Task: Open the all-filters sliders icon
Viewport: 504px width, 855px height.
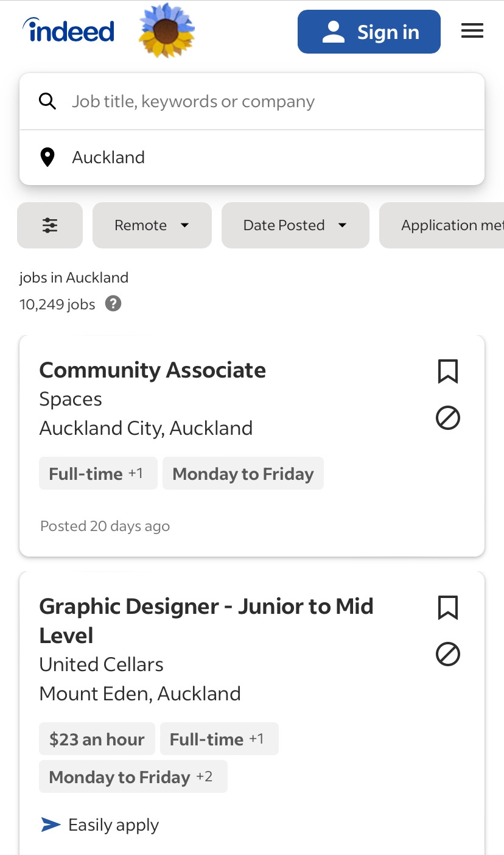Action: [50, 225]
